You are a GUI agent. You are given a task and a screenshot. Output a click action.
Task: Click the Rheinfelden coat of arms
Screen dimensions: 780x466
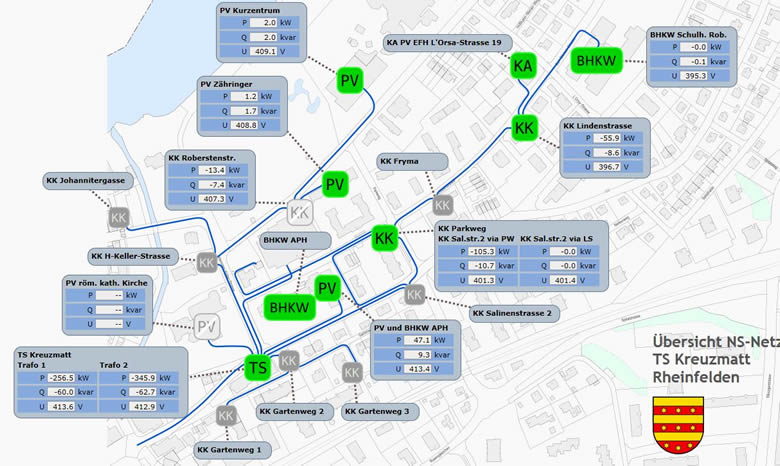click(x=678, y=425)
